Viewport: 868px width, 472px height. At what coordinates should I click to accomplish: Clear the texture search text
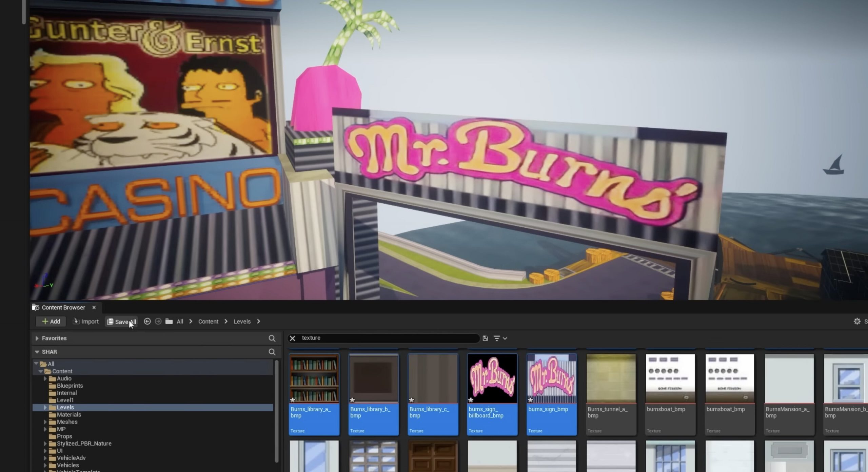coord(292,338)
